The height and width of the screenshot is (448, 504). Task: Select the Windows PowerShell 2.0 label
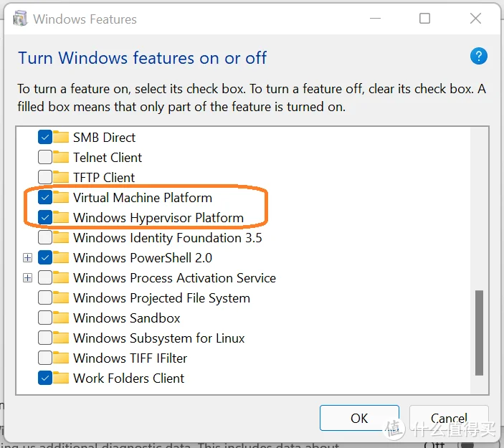143,258
